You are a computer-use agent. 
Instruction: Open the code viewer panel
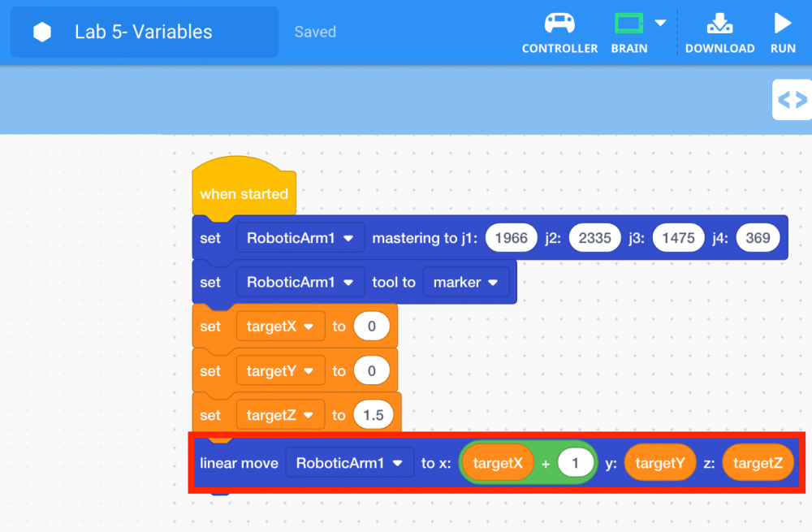coord(792,100)
